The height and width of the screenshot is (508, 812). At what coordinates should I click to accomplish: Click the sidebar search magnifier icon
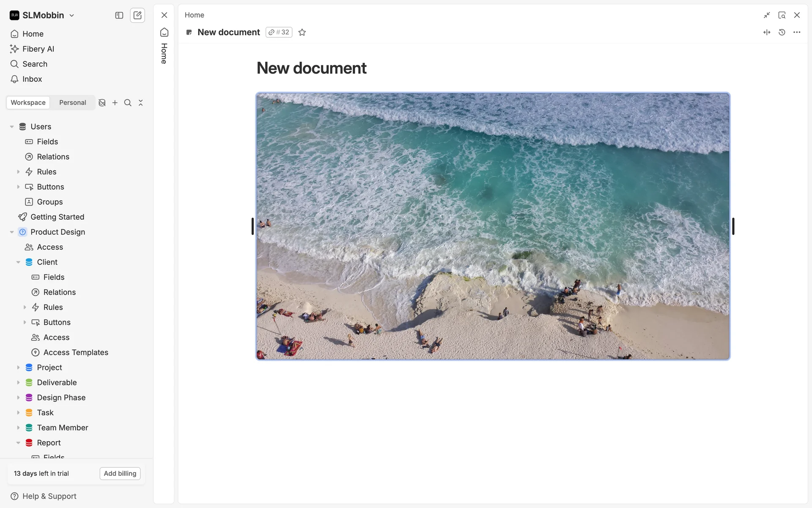click(x=128, y=102)
